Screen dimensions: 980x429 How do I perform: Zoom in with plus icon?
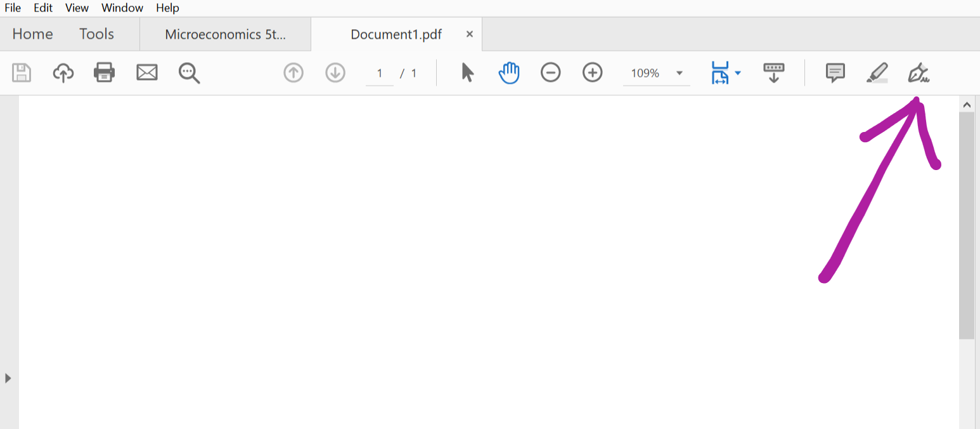[592, 72]
